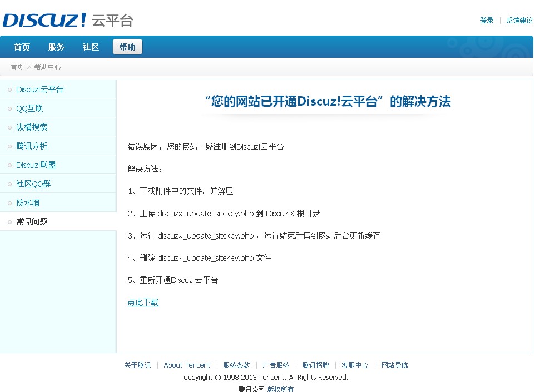Open the About Tencent footer link
535x392 pixels.
click(187, 365)
